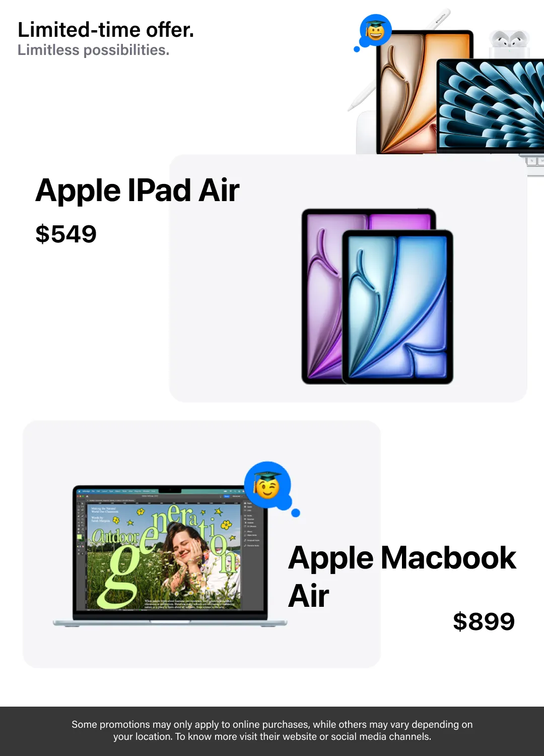Click the promotions disclaimer text in the footer
The width and height of the screenshot is (544, 756).
pos(272,730)
